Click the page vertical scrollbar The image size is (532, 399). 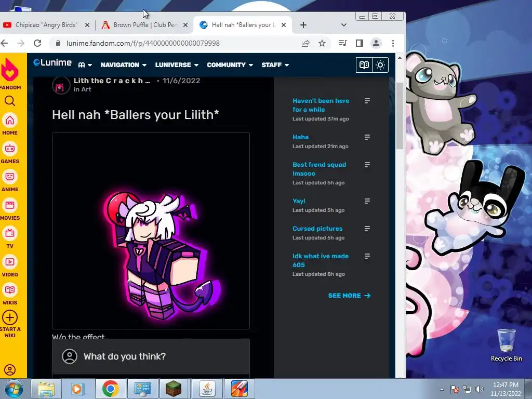click(400, 115)
